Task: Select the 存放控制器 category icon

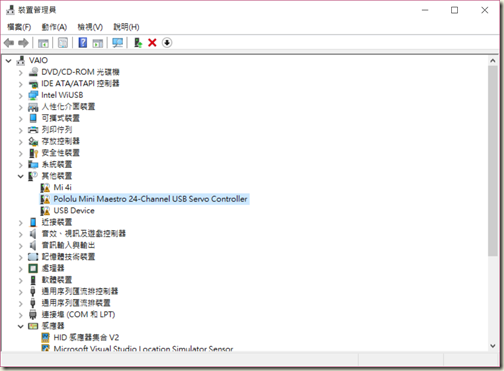Action: pyautogui.click(x=33, y=141)
